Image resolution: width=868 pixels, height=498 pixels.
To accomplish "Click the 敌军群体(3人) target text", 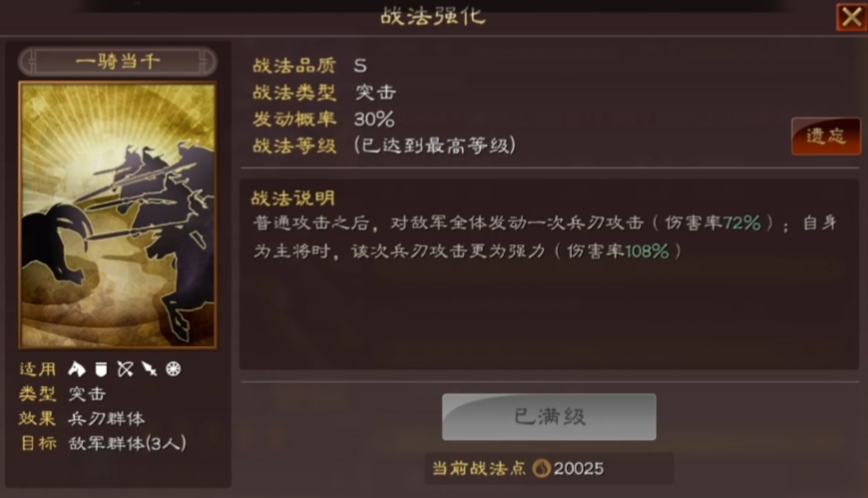I will (128, 443).
